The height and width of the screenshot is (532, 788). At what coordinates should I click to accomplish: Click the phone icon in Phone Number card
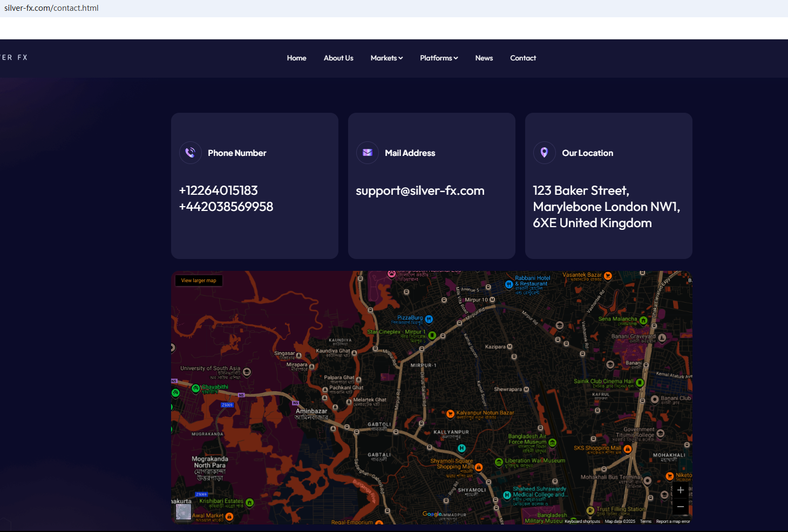(x=190, y=153)
